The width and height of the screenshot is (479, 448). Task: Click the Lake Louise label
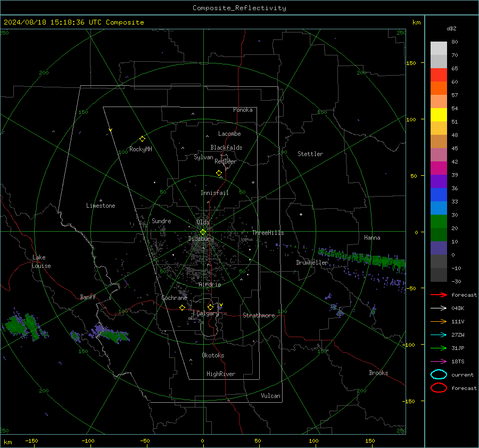click(x=42, y=262)
